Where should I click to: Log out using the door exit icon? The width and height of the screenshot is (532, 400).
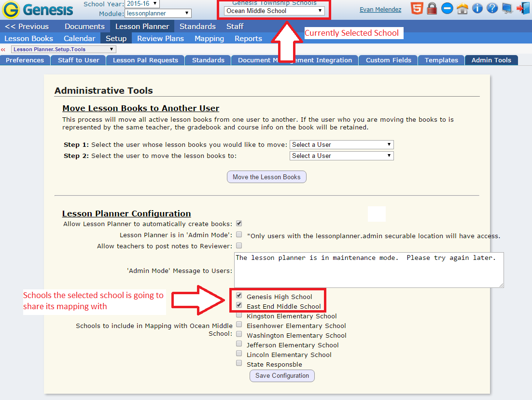pos(523,8)
